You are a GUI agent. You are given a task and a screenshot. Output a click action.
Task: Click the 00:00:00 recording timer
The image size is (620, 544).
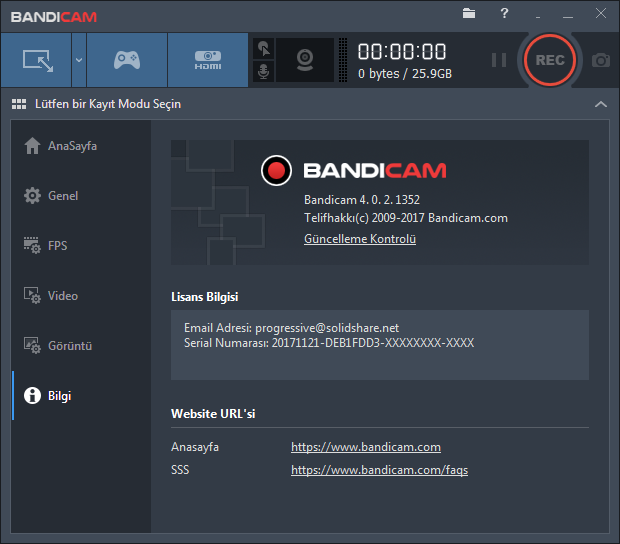click(x=402, y=52)
